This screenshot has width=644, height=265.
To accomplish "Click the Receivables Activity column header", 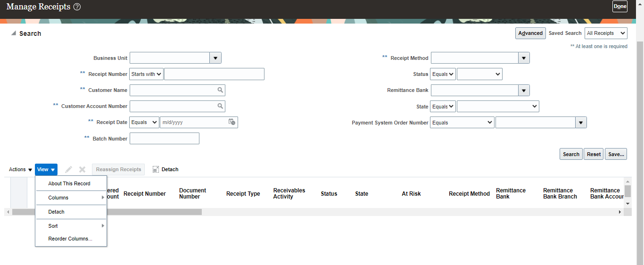I will tap(289, 194).
